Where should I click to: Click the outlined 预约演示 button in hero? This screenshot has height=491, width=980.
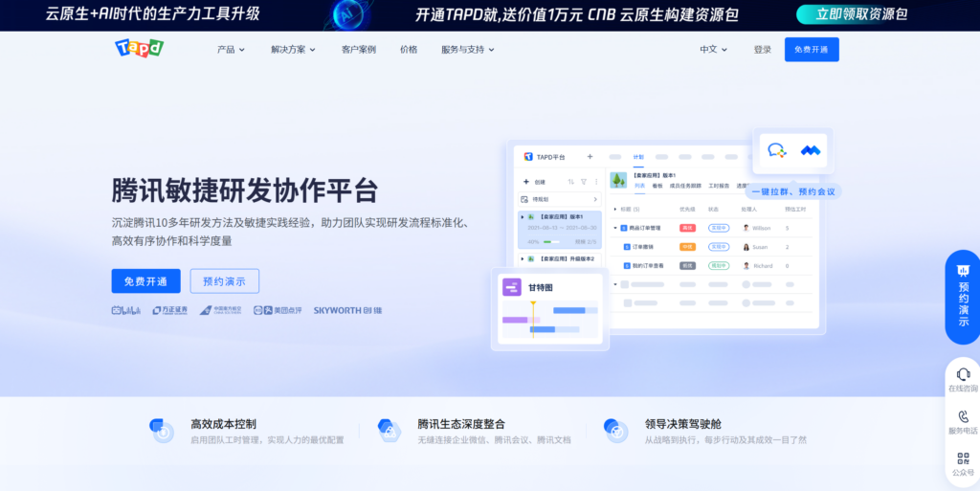click(224, 281)
